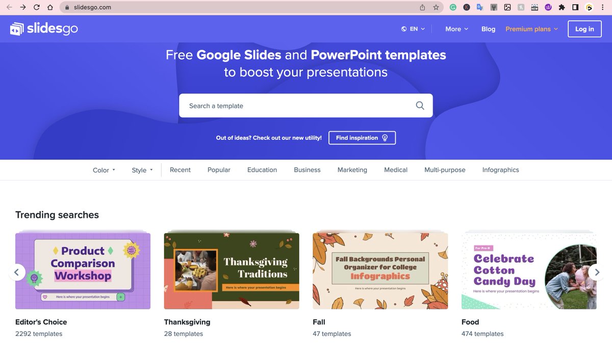Open the image picture extension icon

coord(507,7)
